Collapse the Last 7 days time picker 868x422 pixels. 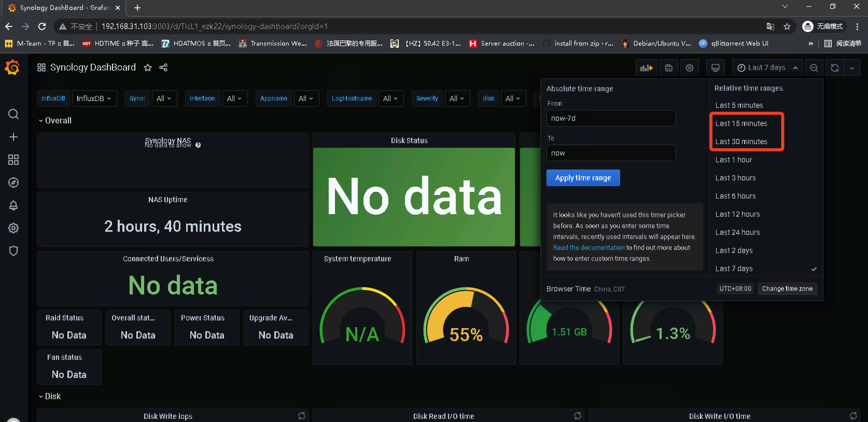coord(767,68)
